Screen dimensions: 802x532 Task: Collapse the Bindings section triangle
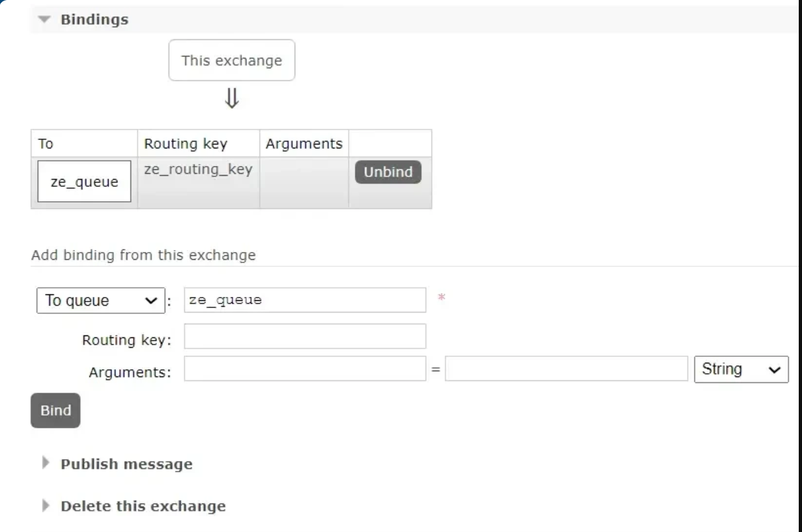(x=44, y=20)
